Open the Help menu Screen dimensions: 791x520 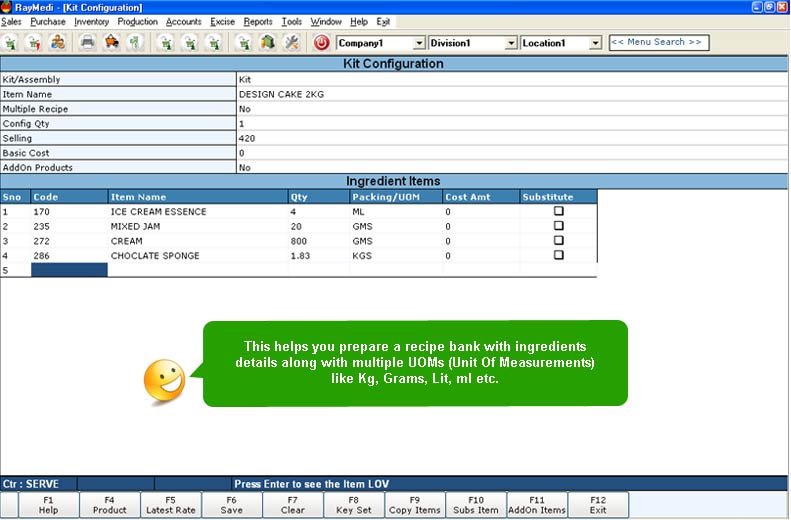(359, 22)
